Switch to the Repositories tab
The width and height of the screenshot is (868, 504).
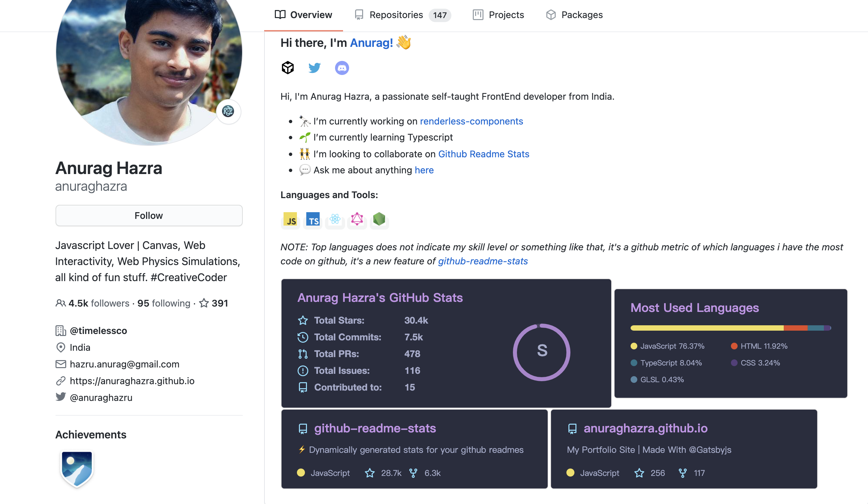[x=402, y=15]
